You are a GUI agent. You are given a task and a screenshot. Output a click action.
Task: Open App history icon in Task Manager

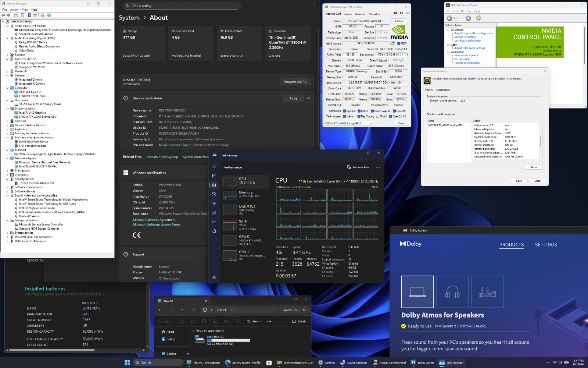click(214, 194)
